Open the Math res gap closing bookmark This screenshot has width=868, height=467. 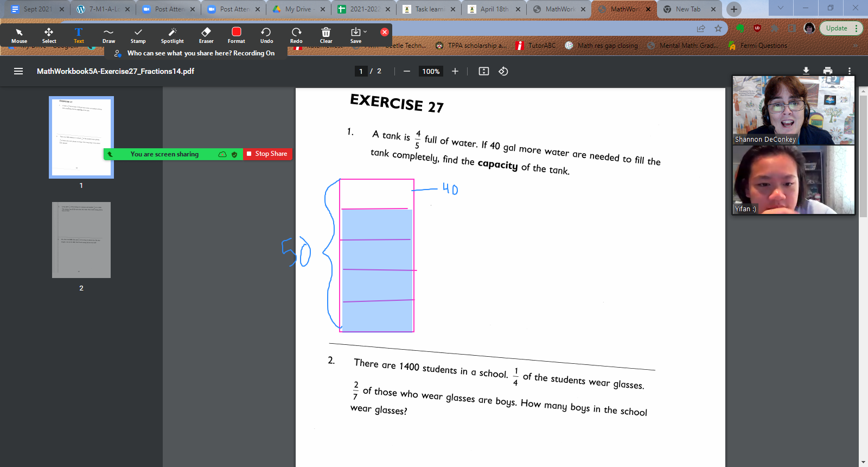click(x=602, y=46)
